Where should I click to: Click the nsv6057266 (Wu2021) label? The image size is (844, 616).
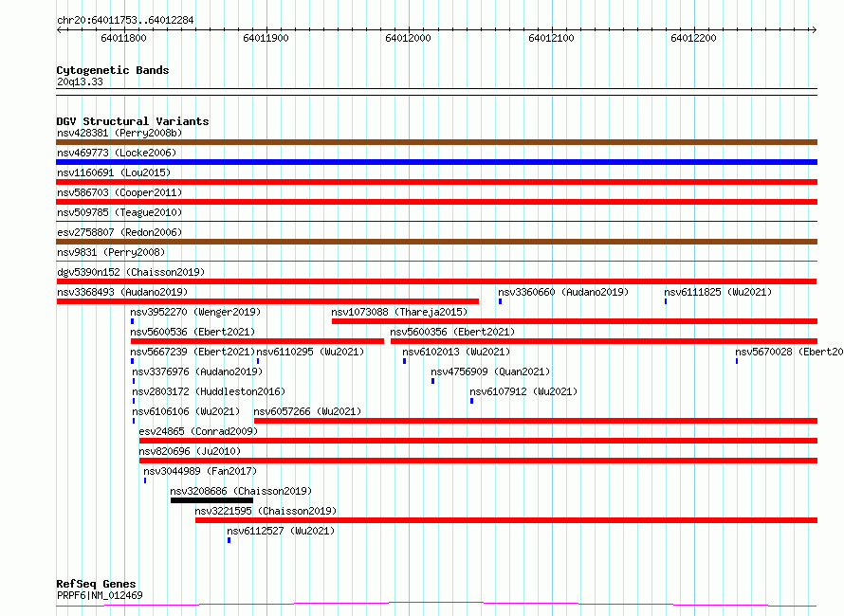[307, 411]
